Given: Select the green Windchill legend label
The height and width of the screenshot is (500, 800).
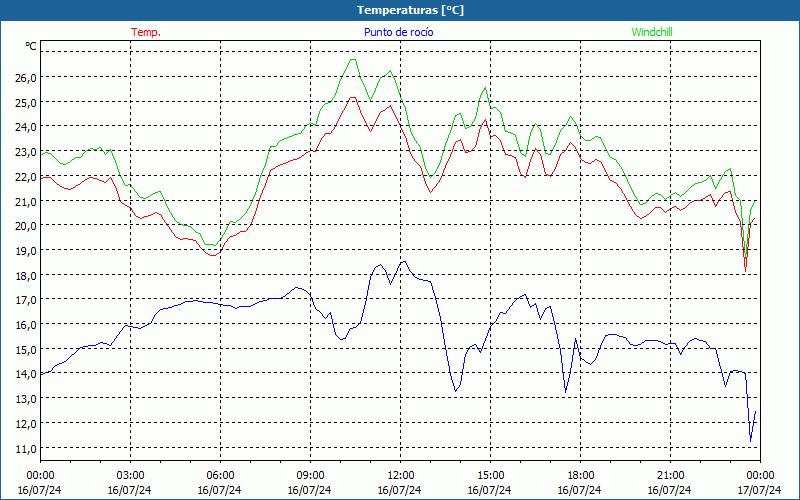Looking at the screenshot, I should (652, 32).
